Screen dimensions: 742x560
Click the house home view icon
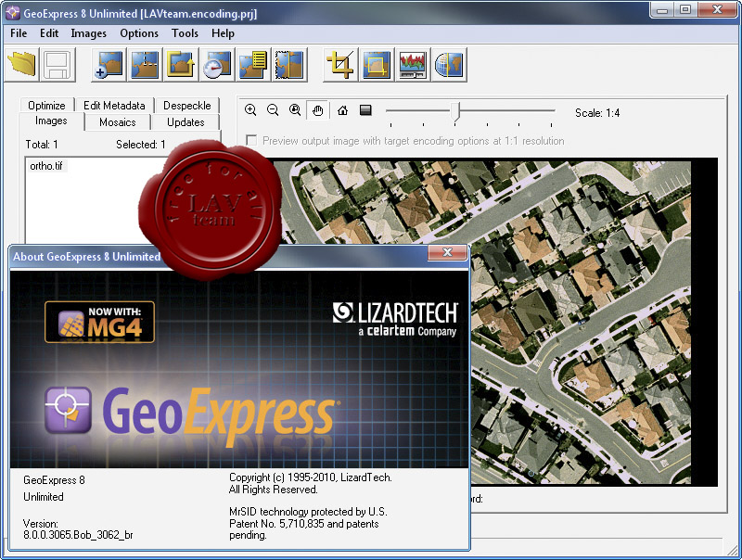(x=342, y=110)
